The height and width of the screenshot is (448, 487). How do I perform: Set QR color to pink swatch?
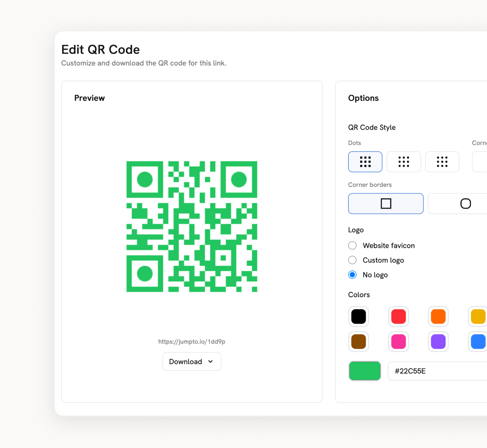[398, 342]
